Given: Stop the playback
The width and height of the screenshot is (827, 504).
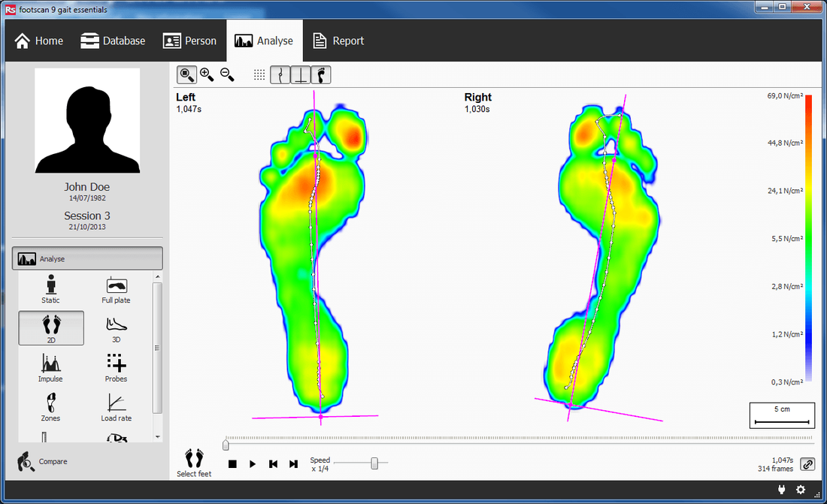Looking at the screenshot, I should tap(232, 464).
